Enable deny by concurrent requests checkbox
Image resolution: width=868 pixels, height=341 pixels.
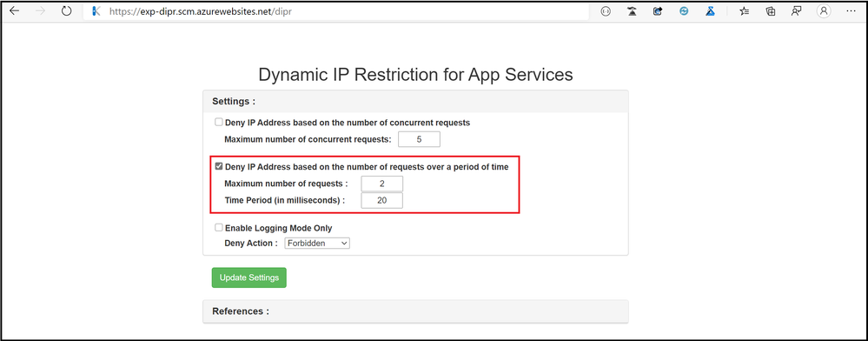(x=219, y=122)
